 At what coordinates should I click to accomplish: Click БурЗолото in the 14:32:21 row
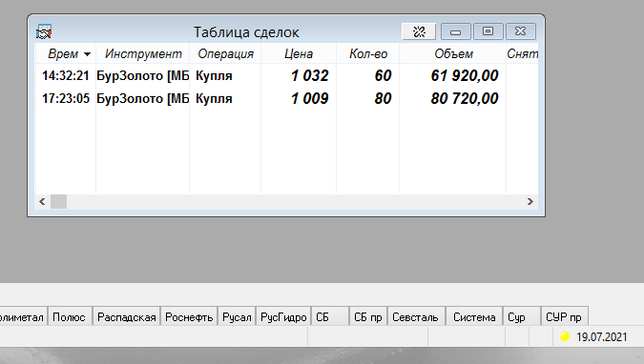point(143,76)
